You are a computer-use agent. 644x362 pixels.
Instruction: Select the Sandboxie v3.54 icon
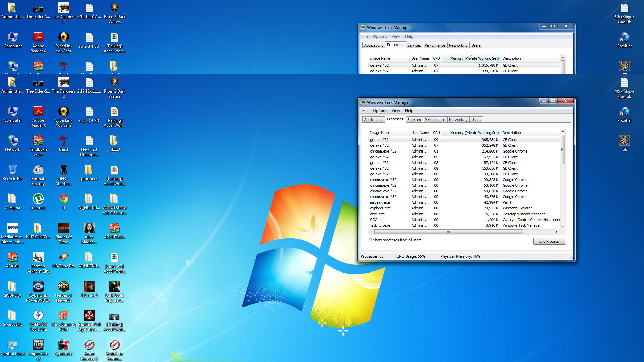click(38, 141)
